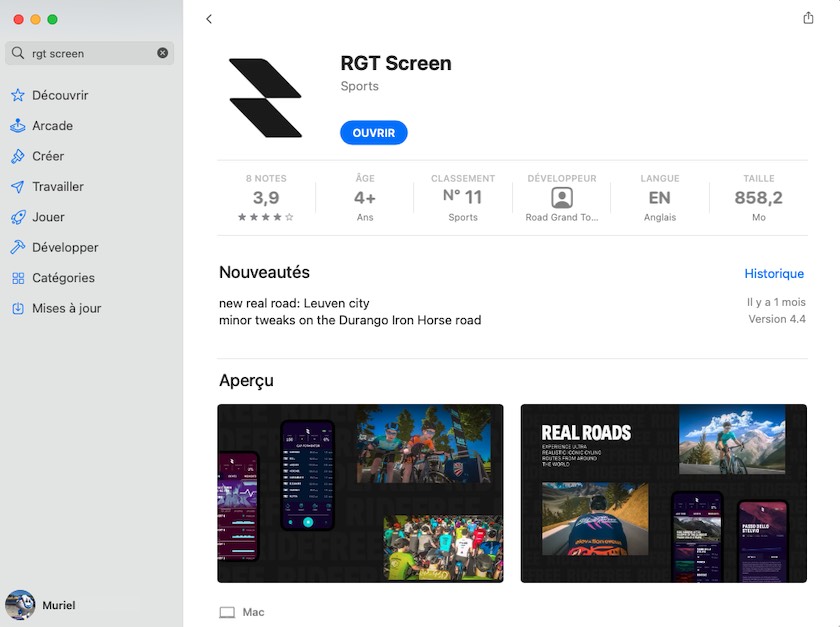840x627 pixels.
Task: Click the back chevron arrow
Action: pos(209,19)
